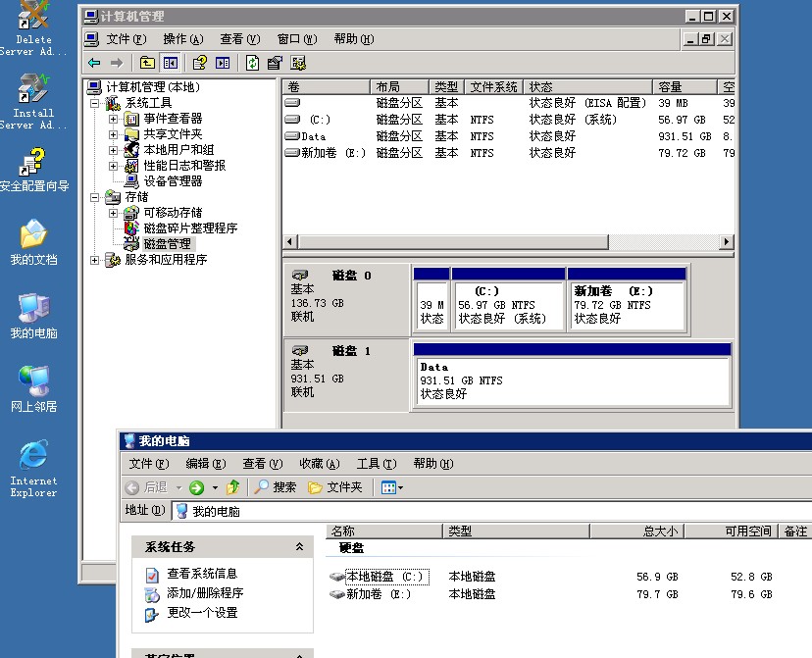Image resolution: width=812 pixels, height=658 pixels.
Task: Collapse the 系统工具 tree node
Action: pyautogui.click(x=95, y=103)
